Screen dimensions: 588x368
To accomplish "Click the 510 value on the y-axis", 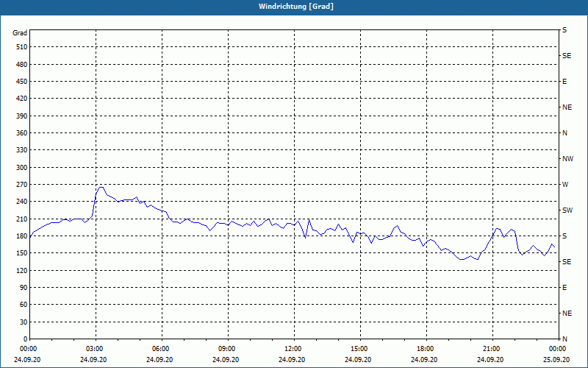I will pyautogui.click(x=22, y=47).
